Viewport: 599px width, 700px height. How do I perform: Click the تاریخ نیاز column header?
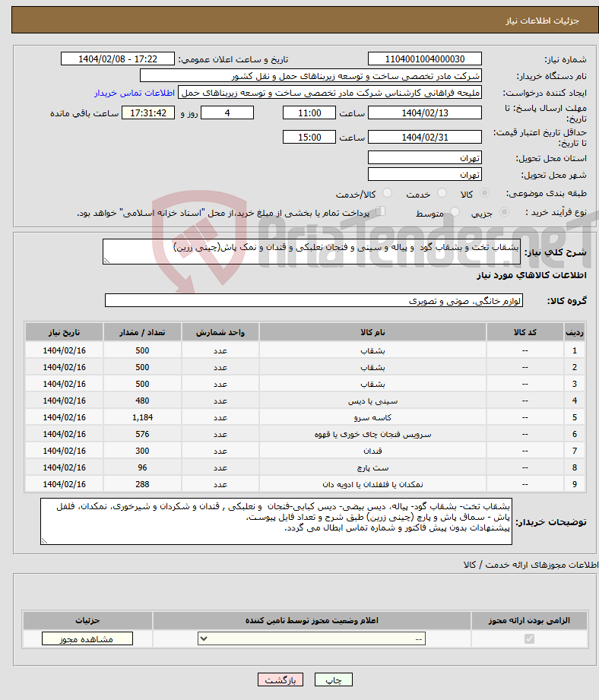point(65,333)
